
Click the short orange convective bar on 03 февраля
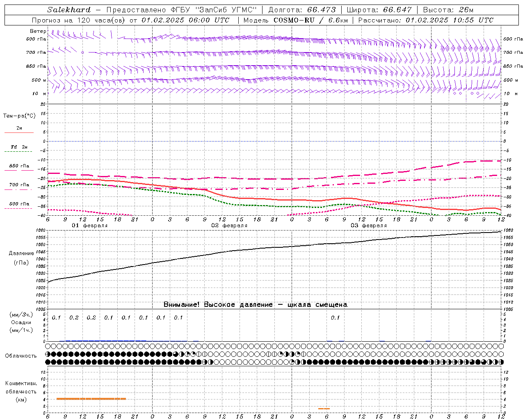324,409
